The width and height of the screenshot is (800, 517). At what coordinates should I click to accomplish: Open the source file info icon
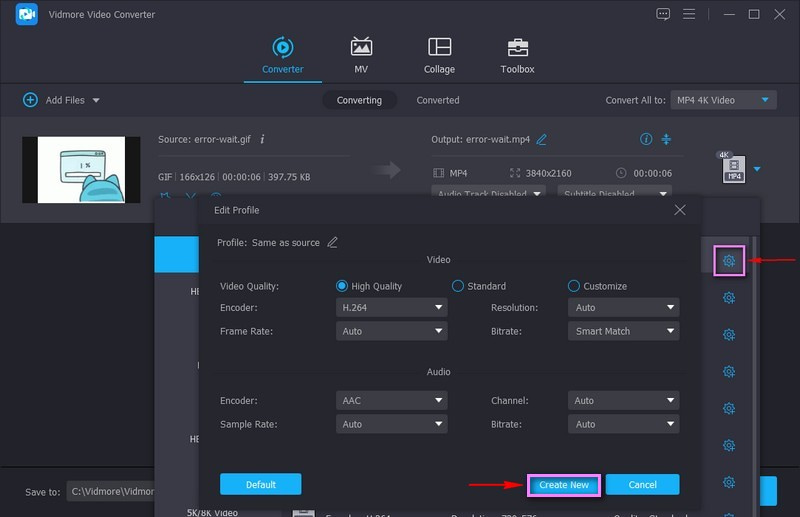pos(262,139)
